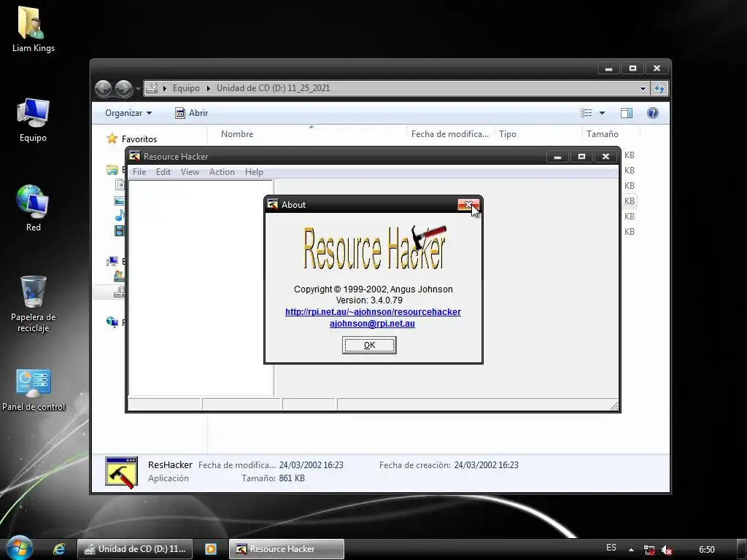747x560 pixels.
Task: Click modification date 24/03/2002 16:23
Action: (311, 465)
